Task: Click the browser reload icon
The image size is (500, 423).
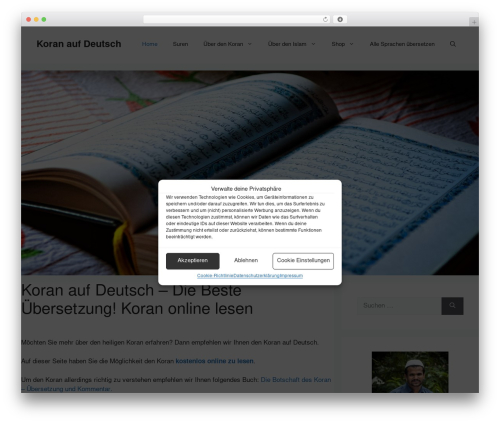Action: tap(325, 20)
